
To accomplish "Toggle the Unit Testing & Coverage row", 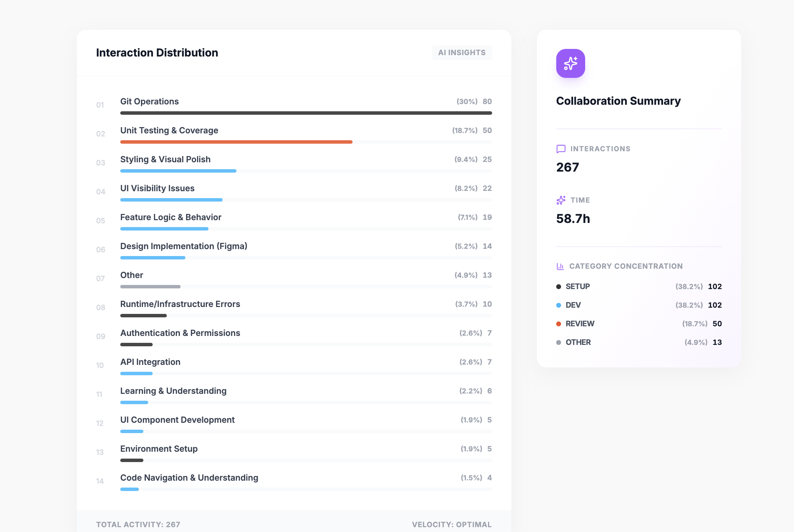I will (x=169, y=130).
